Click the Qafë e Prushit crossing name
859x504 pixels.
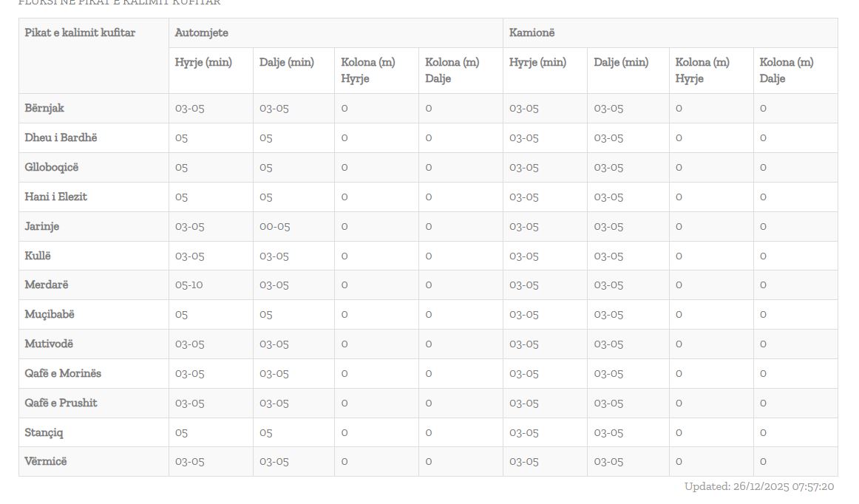click(x=61, y=403)
